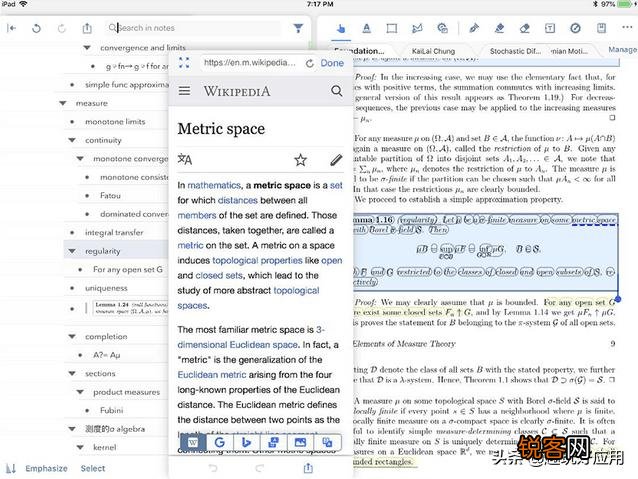The width and height of the screenshot is (638, 479).
Task: Tap the 'Search in notes' field
Action: tap(194, 28)
